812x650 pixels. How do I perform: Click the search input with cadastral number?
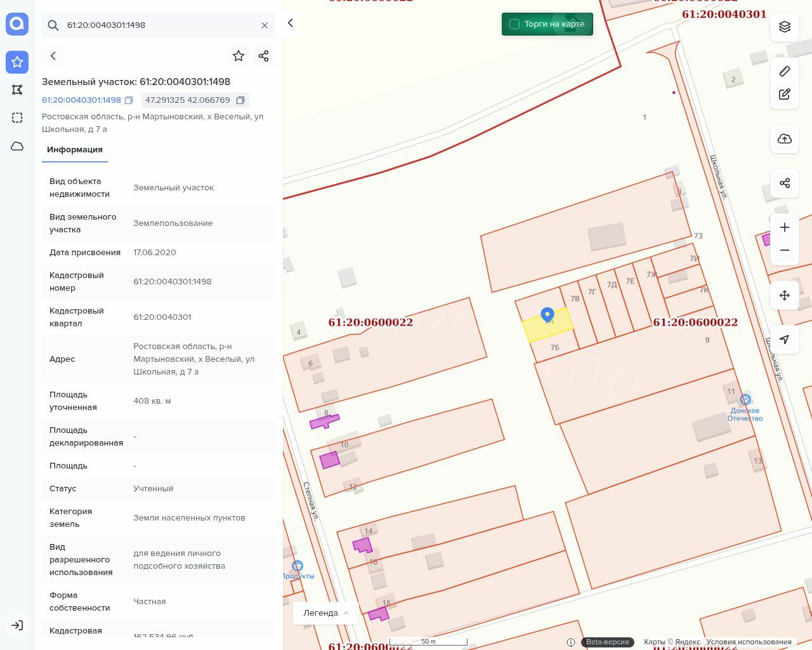pos(159,25)
